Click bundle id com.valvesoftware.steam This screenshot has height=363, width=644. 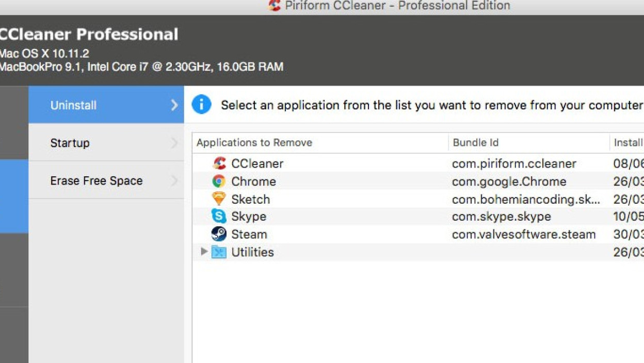pos(524,234)
